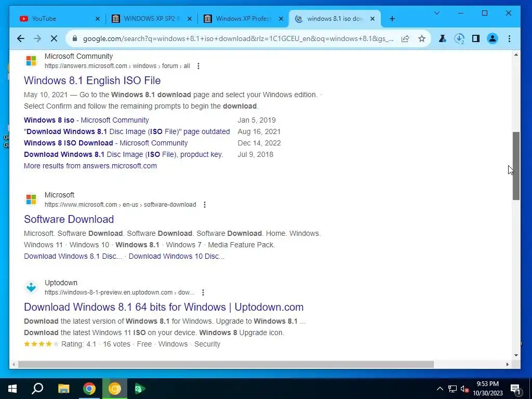The width and height of the screenshot is (532, 399).
Task: Open File Explorer from the taskbar
Action: (x=63, y=389)
